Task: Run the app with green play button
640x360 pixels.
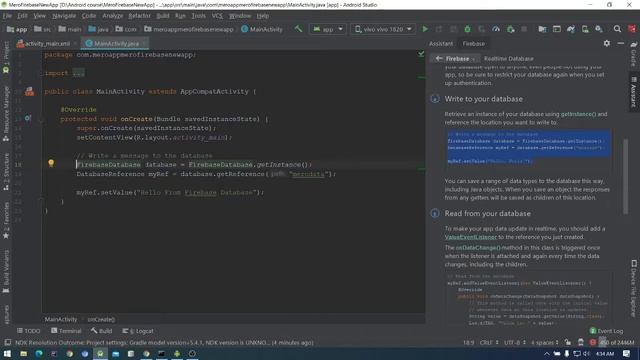Action: pyautogui.click(x=425, y=29)
